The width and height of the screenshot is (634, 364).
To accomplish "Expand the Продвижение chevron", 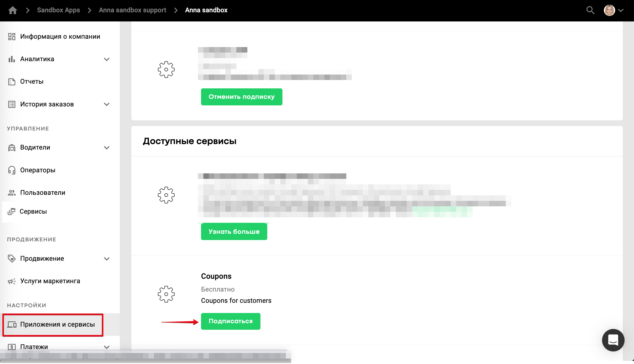I will pos(107,259).
